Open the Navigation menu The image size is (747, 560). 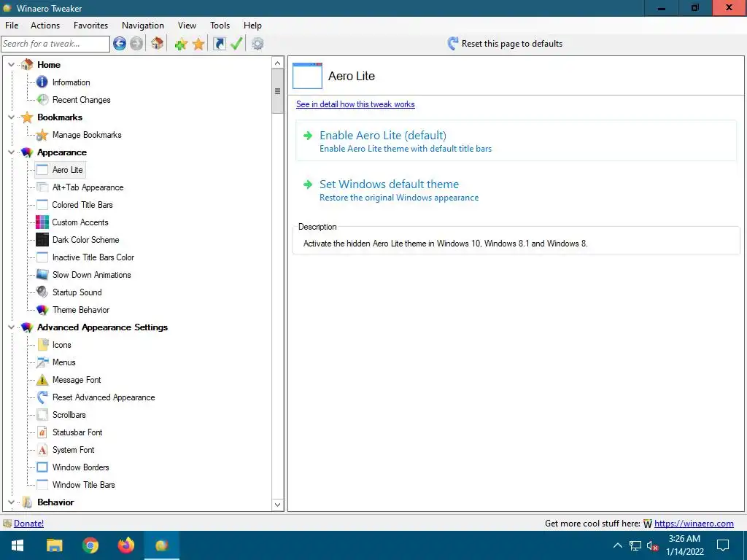pyautogui.click(x=142, y=26)
